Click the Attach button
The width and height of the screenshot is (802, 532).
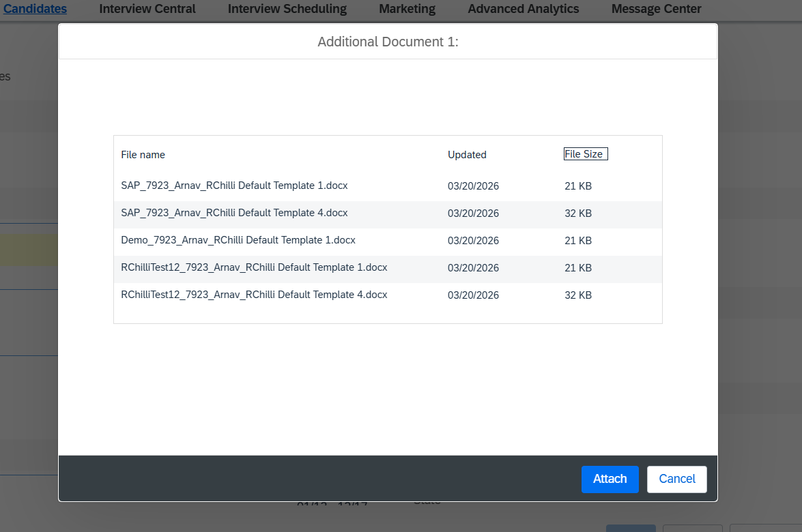pos(610,479)
